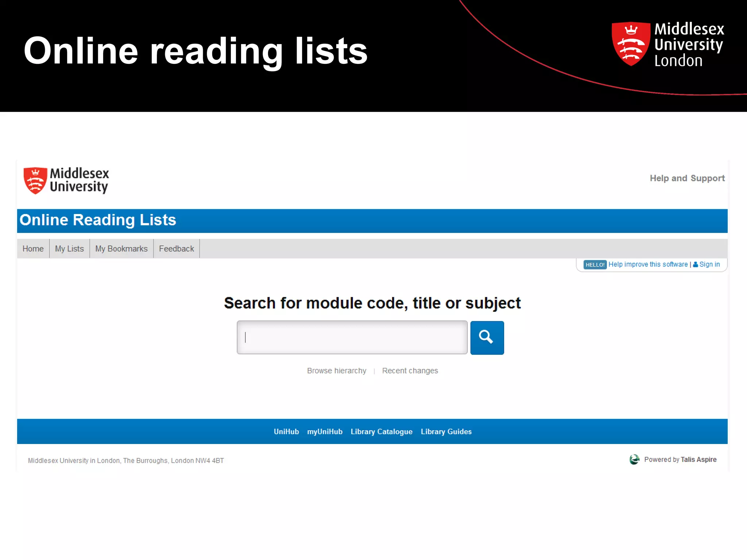
Task: Click the Sign in link
Action: (x=709, y=264)
